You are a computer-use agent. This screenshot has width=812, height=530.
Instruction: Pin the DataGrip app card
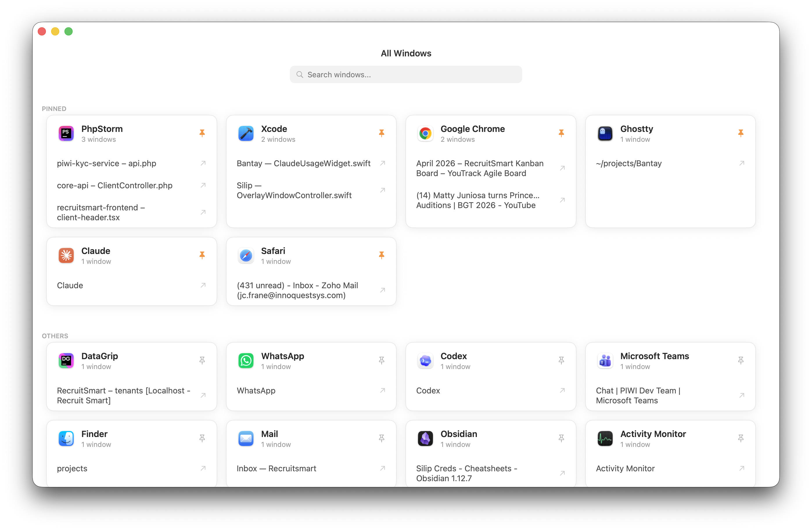tap(202, 360)
